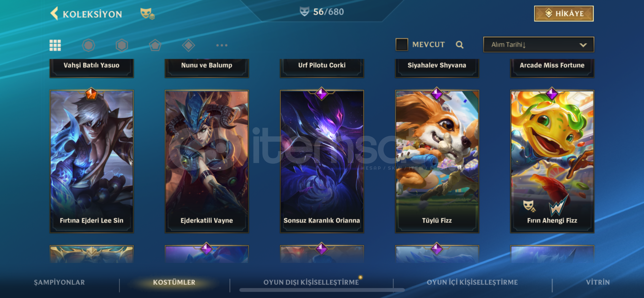Click the Hikâye button
The image size is (644, 298).
[564, 14]
